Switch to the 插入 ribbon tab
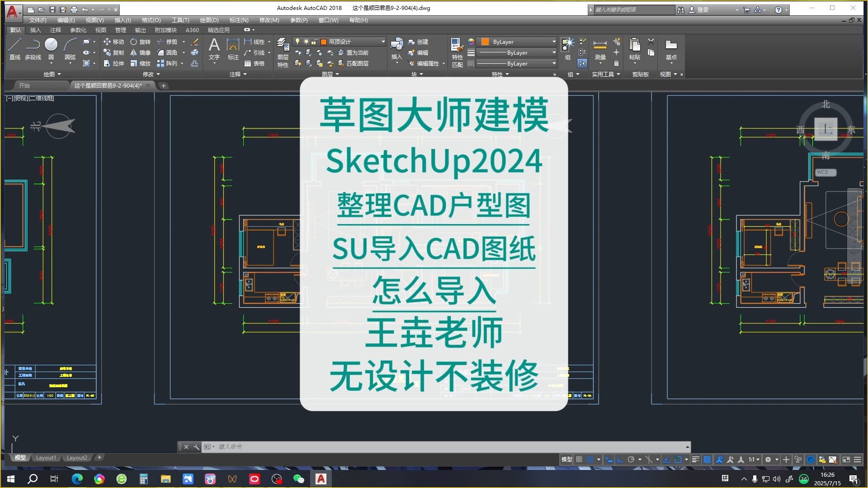The width and height of the screenshot is (868, 488). (x=36, y=30)
